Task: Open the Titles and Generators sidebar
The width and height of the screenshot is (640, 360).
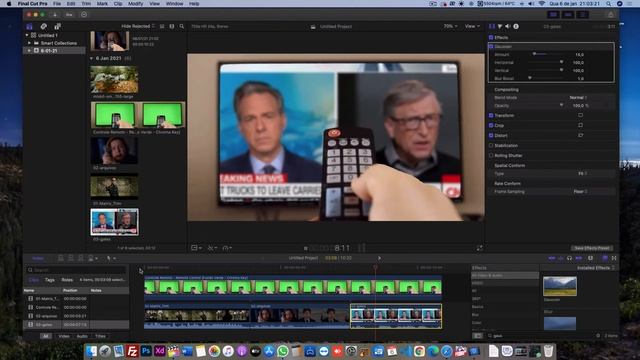Action: [58, 27]
